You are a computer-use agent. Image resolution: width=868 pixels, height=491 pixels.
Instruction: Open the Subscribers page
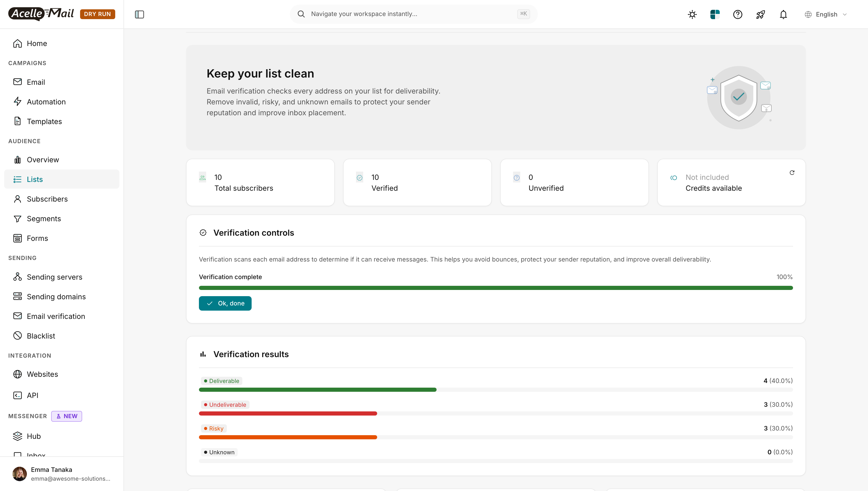point(62,199)
